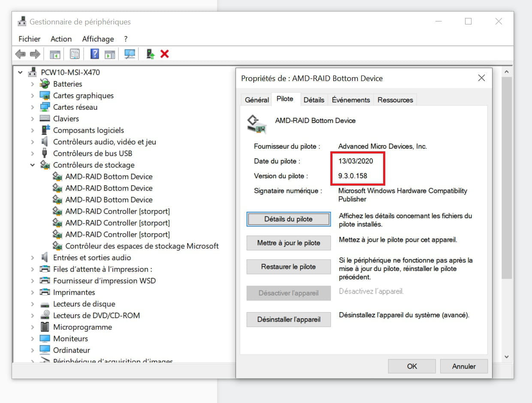The image size is (532, 403).
Task: Collapse the PCW10-MSI-X470 root node
Action: click(20, 72)
